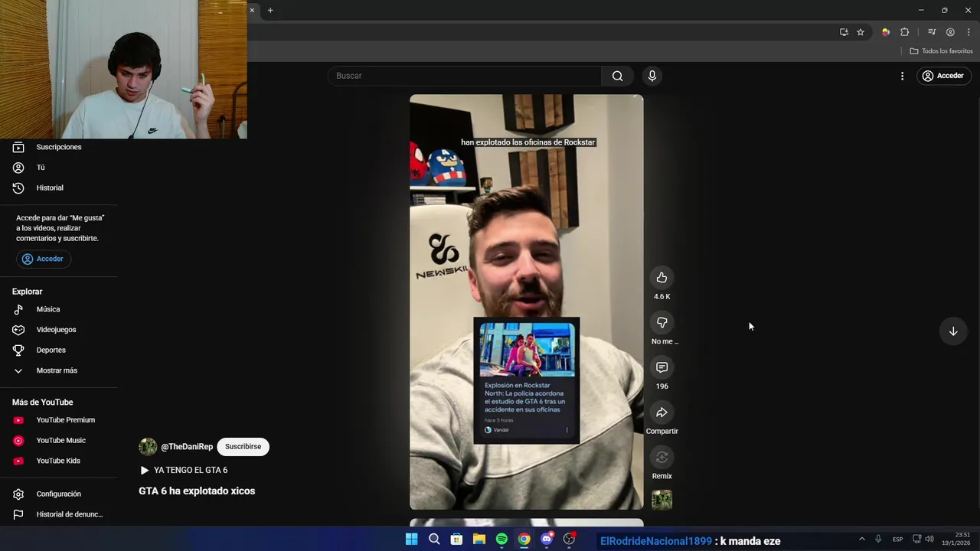Open the OBS icon in taskbar
Viewport: 980px width, 551px height.
point(569,540)
